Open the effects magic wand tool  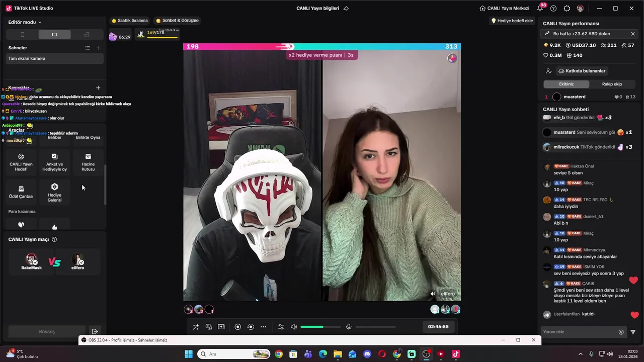(196, 327)
